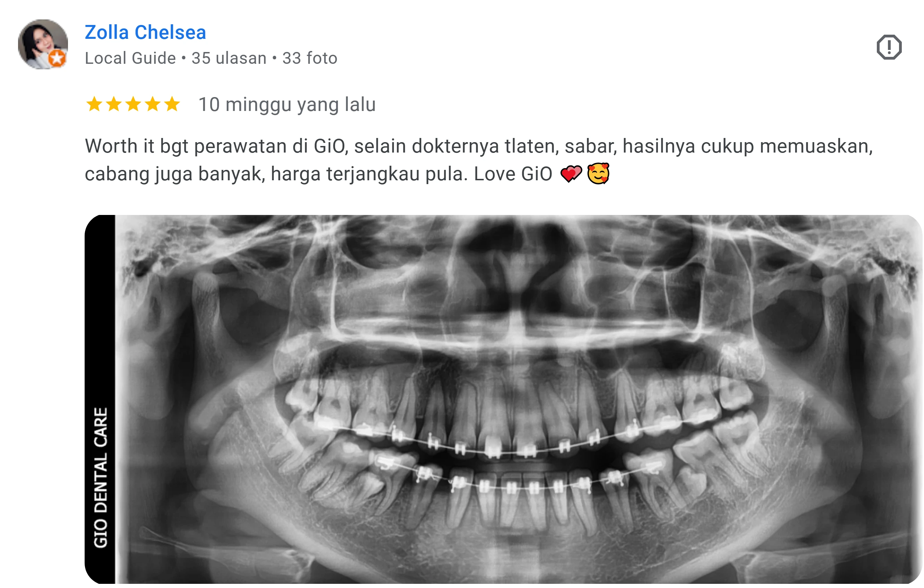Click the two hearts emoji in the review
924x588 pixels.
click(x=571, y=174)
